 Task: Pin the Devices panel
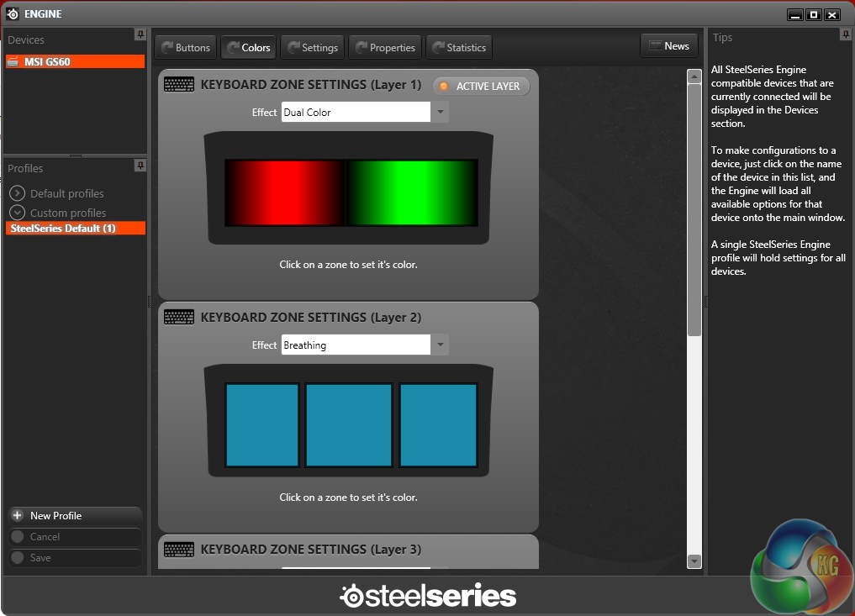tap(140, 35)
